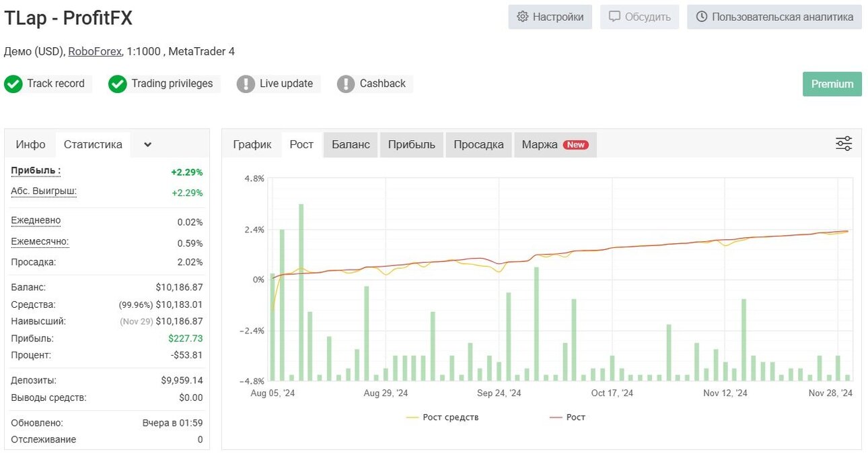Open the Просадка drawdown tab
This screenshot has width=868, height=456.
tap(478, 145)
